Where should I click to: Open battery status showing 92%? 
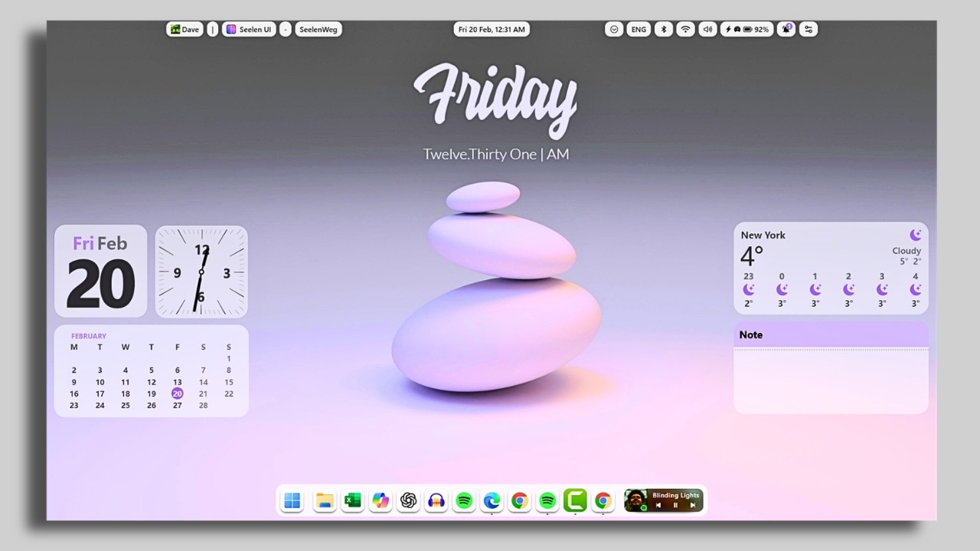click(x=746, y=30)
